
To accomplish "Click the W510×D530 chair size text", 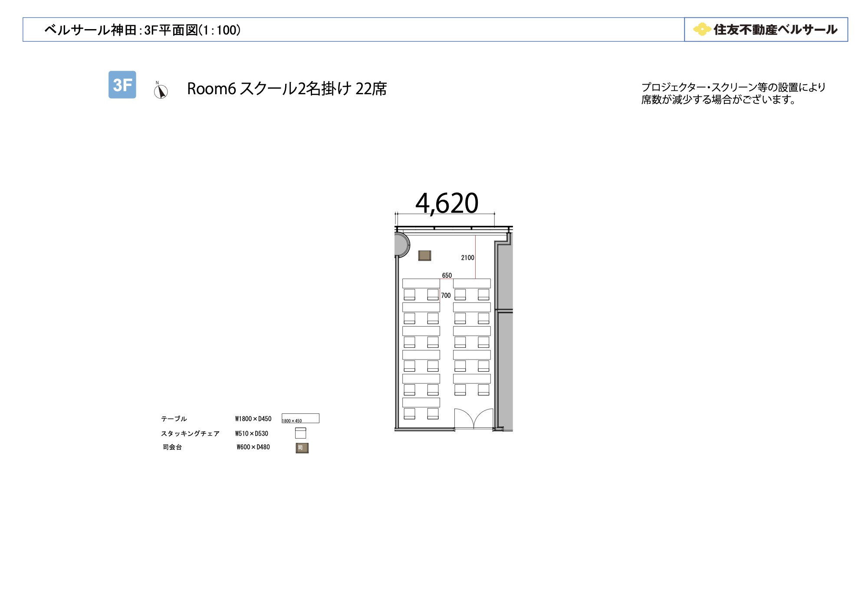I will point(252,433).
